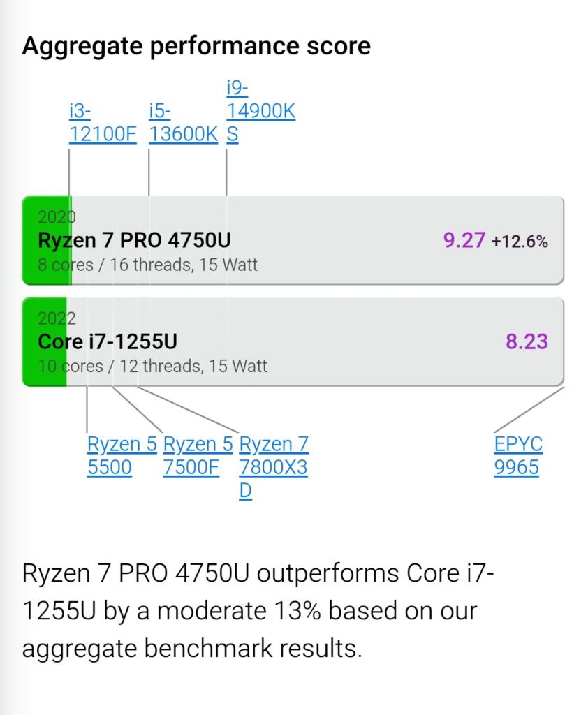Image resolution: width=588 pixels, height=715 pixels.
Task: Click the Ryzen 7 PRO 4750U name
Action: [x=135, y=240]
